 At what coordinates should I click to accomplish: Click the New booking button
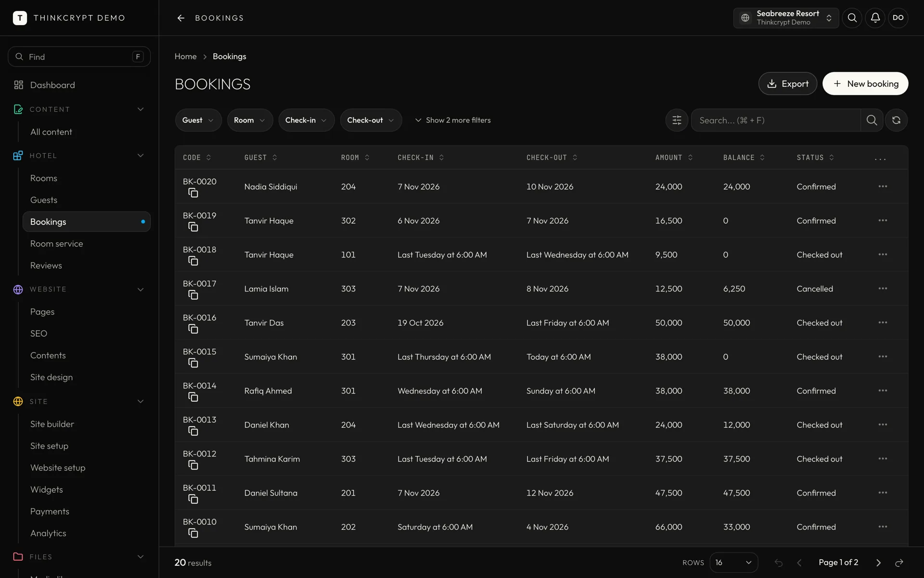click(x=865, y=84)
